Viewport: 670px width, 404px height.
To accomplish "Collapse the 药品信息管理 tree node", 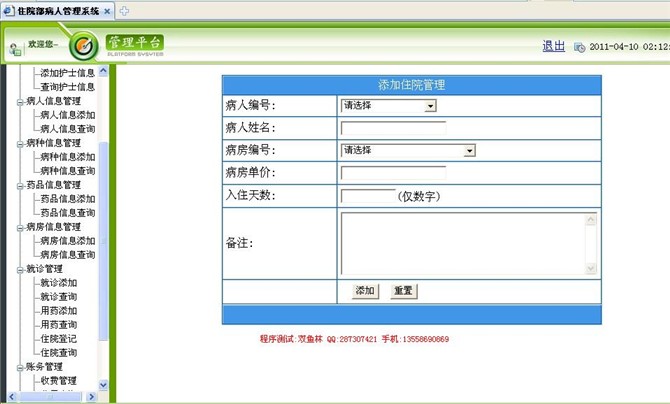I will click(x=20, y=186).
